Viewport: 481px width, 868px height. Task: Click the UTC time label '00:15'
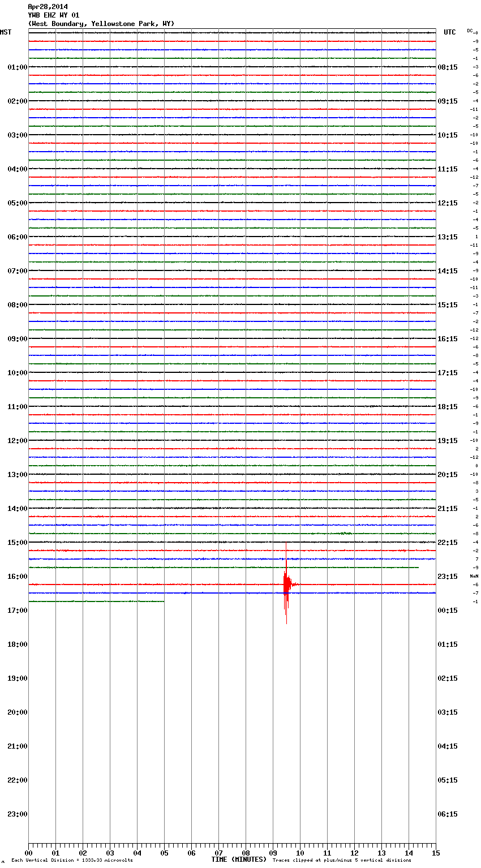point(448,611)
